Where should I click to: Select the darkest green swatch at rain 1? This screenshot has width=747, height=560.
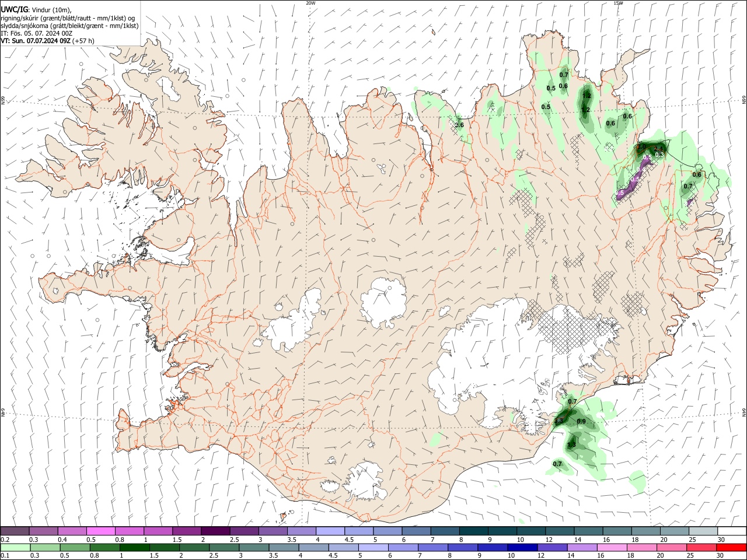click(134, 548)
